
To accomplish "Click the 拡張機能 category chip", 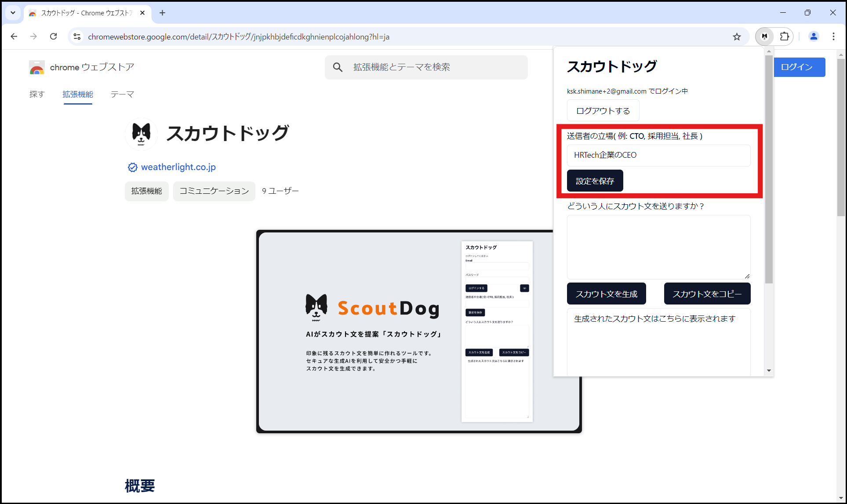I will pyautogui.click(x=147, y=191).
